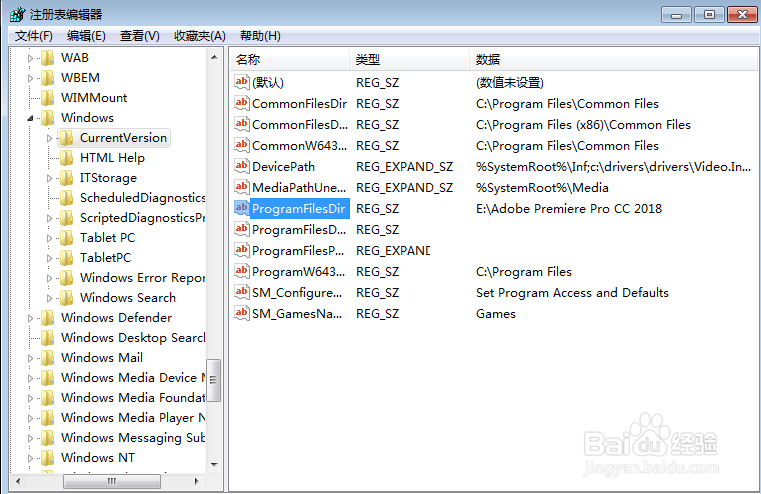761x494 pixels.
Task: Open the 收藏夹(A) menu
Action: (x=199, y=36)
